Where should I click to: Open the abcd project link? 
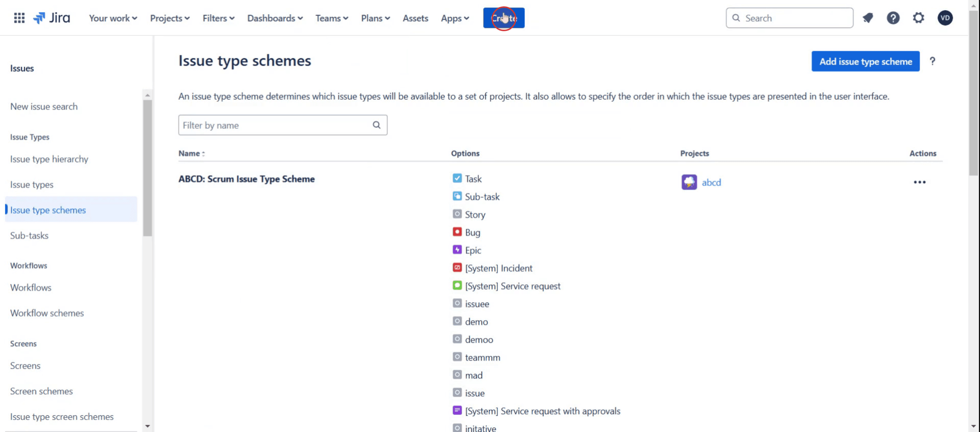point(711,182)
